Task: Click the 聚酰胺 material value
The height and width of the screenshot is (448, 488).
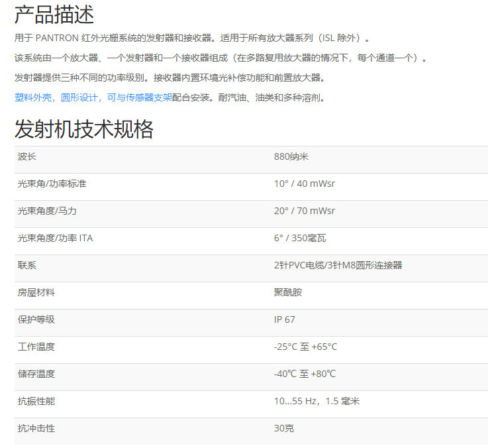Action: tap(287, 292)
